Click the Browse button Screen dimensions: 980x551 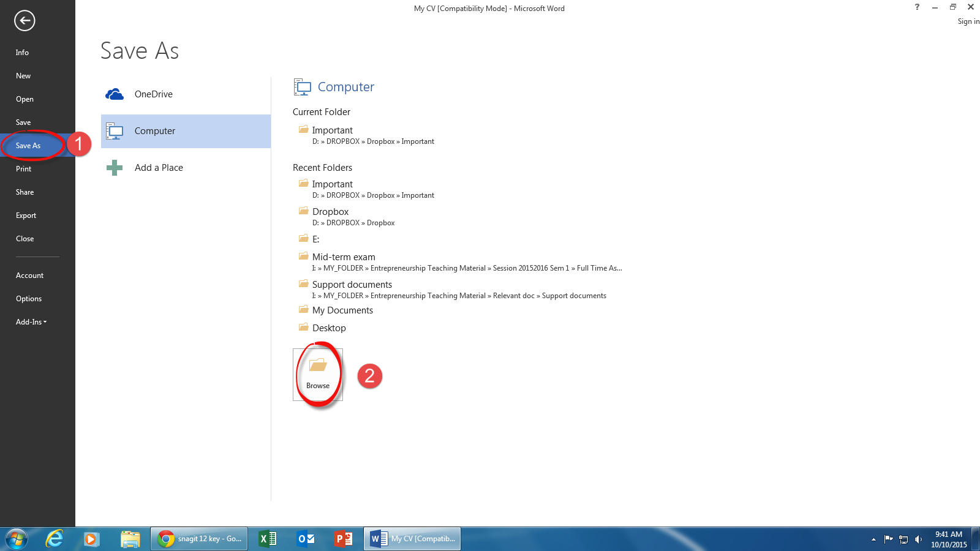317,373
